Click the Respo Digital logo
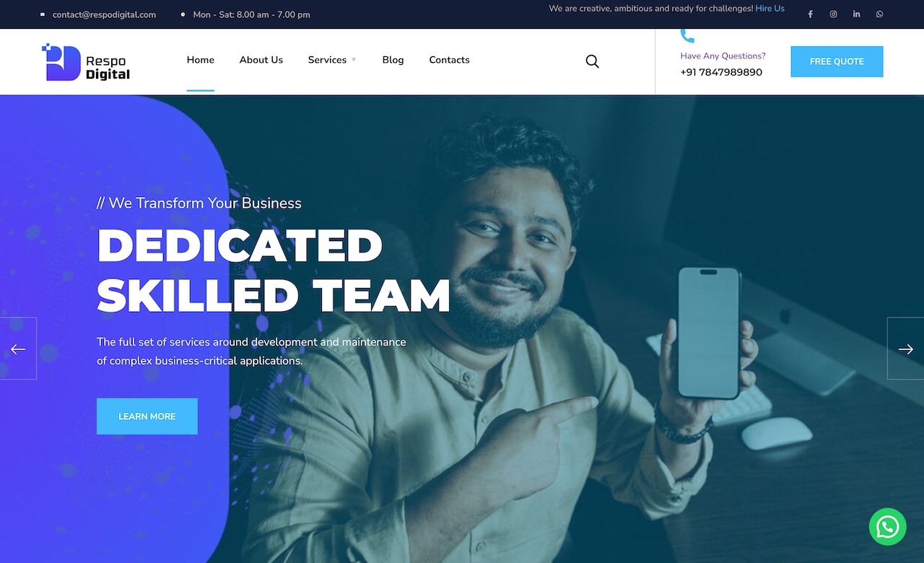This screenshot has height=563, width=924. 86,62
